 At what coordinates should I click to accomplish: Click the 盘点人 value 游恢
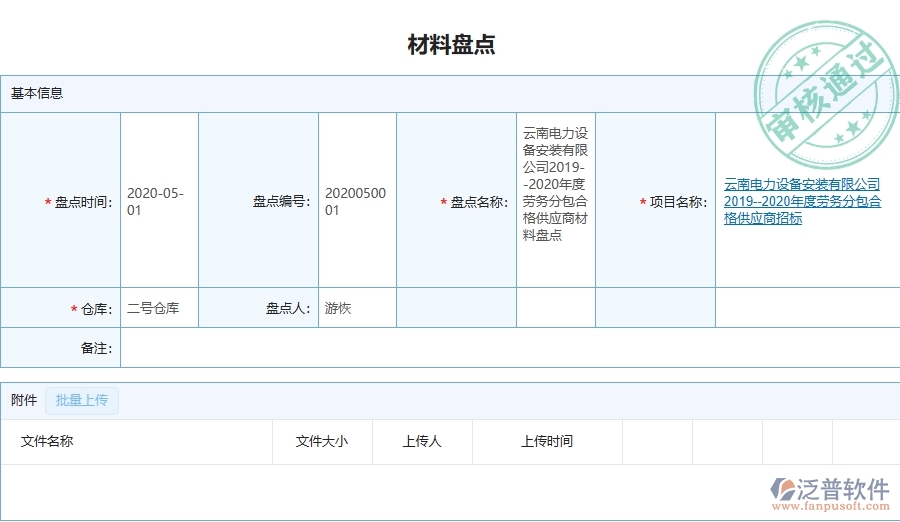338,308
